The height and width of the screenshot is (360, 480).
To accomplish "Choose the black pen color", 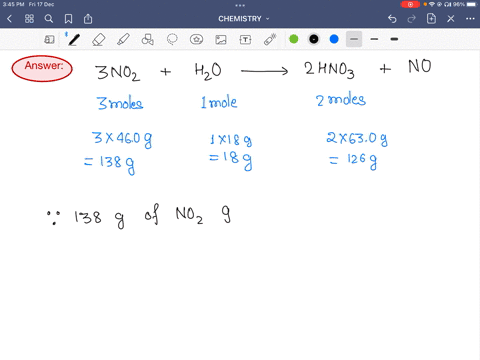I will click(x=314, y=39).
